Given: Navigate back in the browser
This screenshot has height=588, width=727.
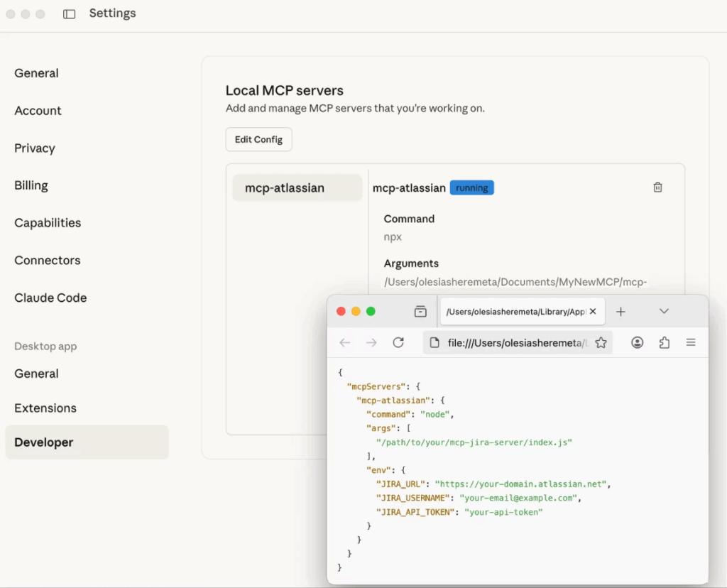Looking at the screenshot, I should [345, 342].
